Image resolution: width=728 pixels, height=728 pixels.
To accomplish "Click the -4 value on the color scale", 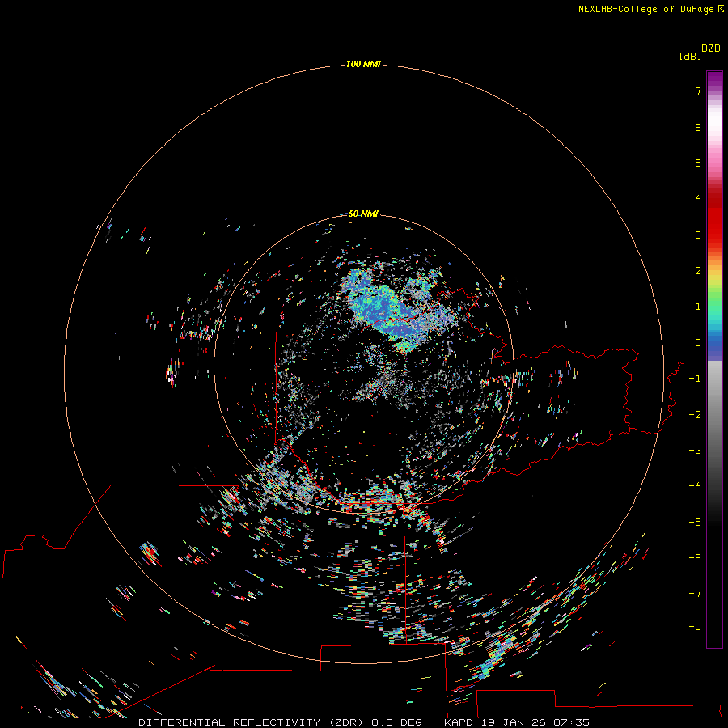I will coord(695,485).
